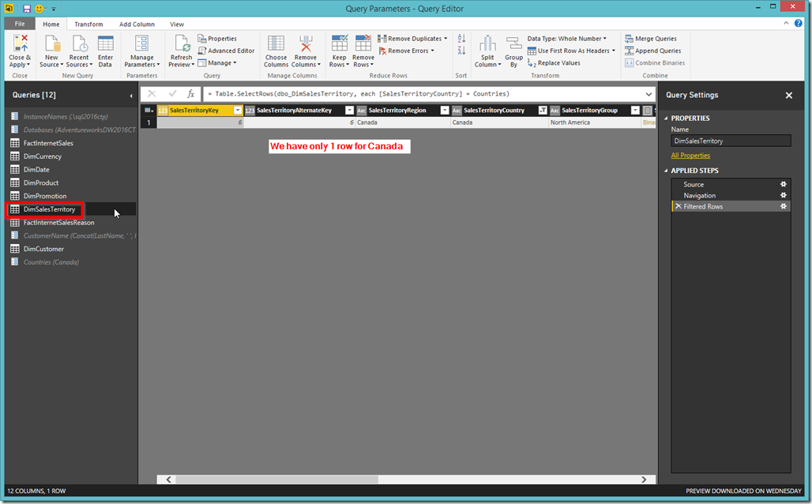Switch to the Transform tab

88,24
